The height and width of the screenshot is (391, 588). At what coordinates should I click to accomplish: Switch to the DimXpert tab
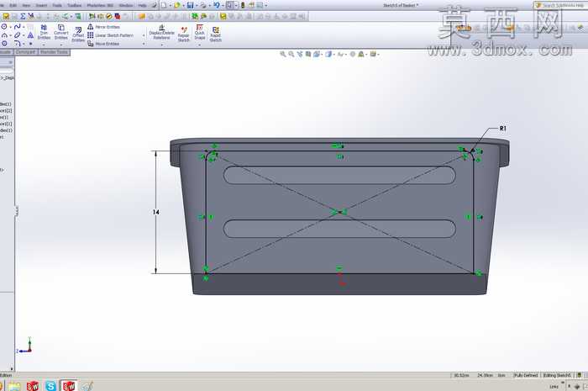click(25, 52)
